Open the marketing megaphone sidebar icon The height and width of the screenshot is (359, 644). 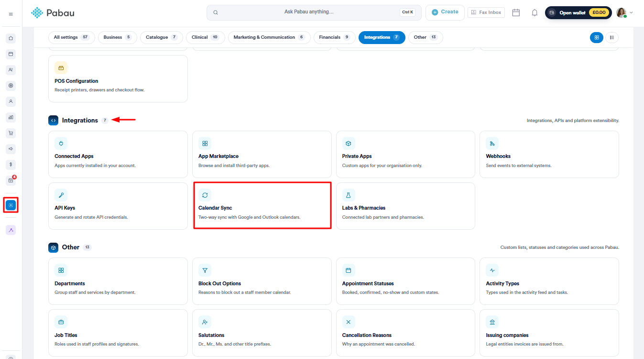tap(11, 149)
